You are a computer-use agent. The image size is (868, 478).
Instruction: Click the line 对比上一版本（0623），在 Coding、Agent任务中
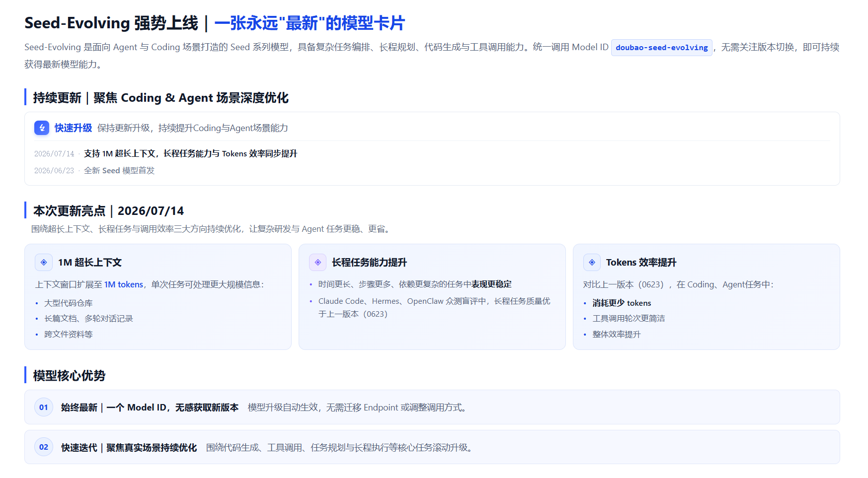(678, 284)
